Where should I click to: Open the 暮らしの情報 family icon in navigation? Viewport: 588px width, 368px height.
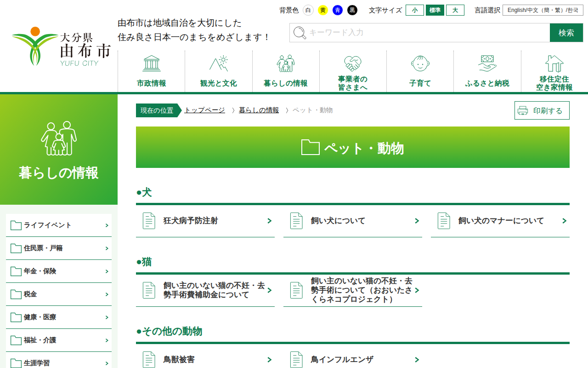tap(286, 63)
